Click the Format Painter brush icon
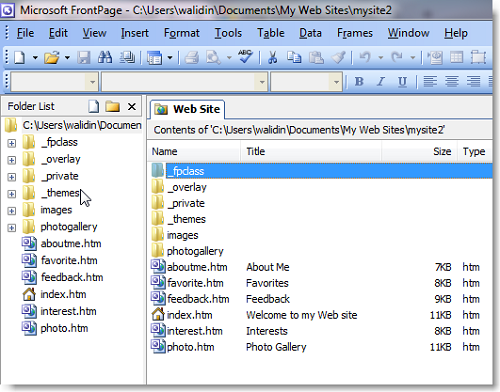 click(x=338, y=58)
